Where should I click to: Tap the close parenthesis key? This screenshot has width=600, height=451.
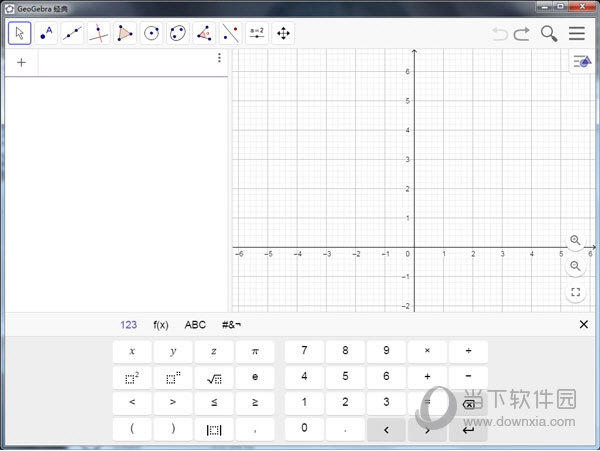tap(173, 429)
